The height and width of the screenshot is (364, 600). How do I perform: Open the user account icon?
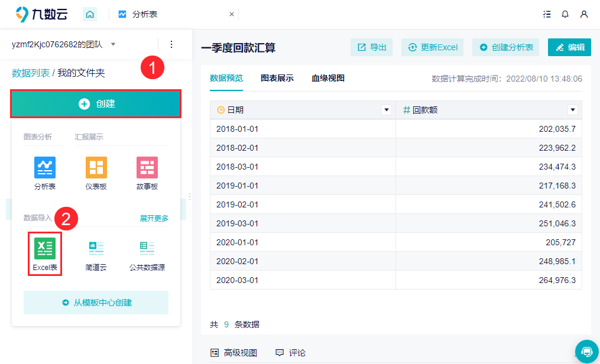click(584, 14)
